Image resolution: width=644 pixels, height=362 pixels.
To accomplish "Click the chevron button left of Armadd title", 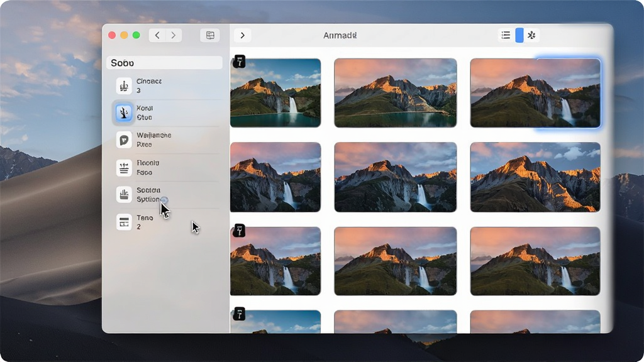I will (x=242, y=35).
